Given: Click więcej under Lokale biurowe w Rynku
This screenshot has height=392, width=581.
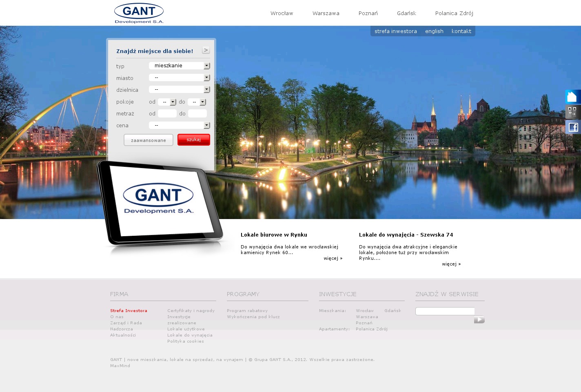Looking at the screenshot, I should pyautogui.click(x=333, y=258).
